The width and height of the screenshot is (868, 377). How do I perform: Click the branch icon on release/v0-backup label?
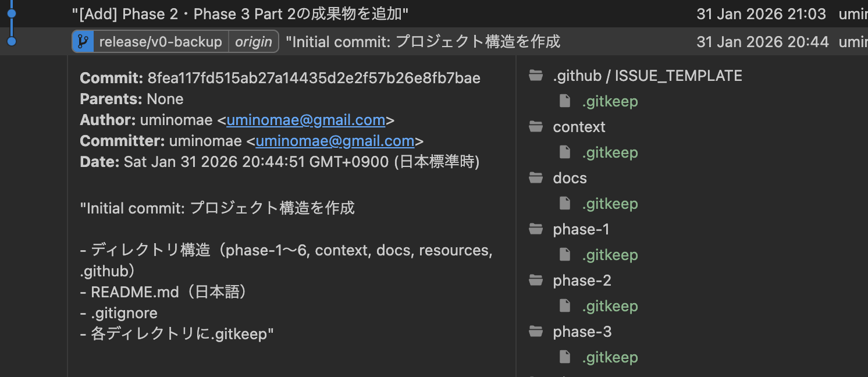click(83, 42)
